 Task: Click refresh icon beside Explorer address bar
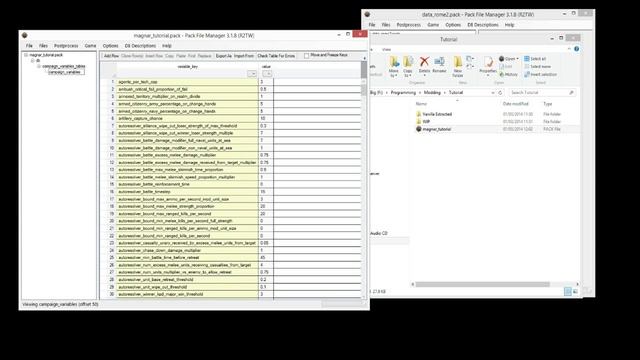coord(500,93)
